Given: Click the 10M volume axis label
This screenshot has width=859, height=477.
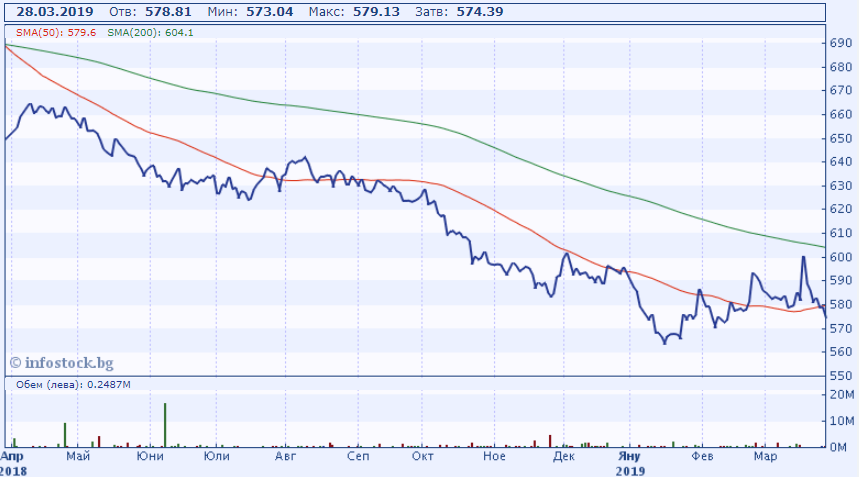Looking at the screenshot, I should click(x=842, y=421).
